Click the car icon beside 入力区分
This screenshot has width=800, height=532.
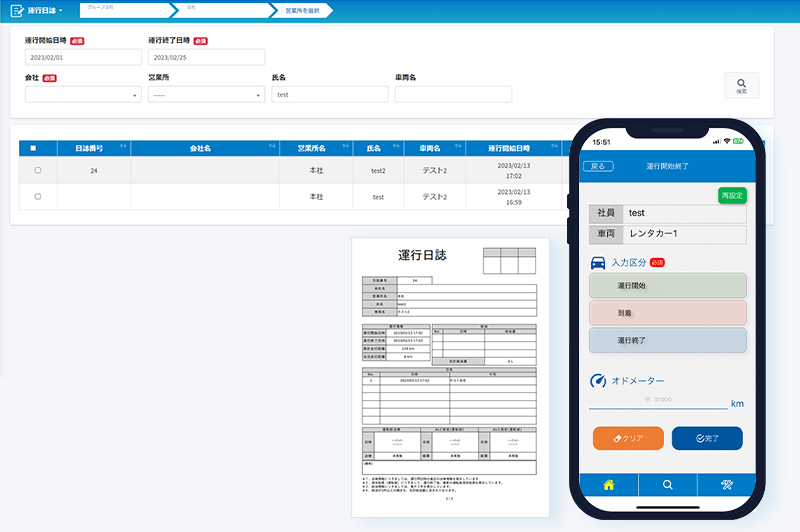pos(598,263)
